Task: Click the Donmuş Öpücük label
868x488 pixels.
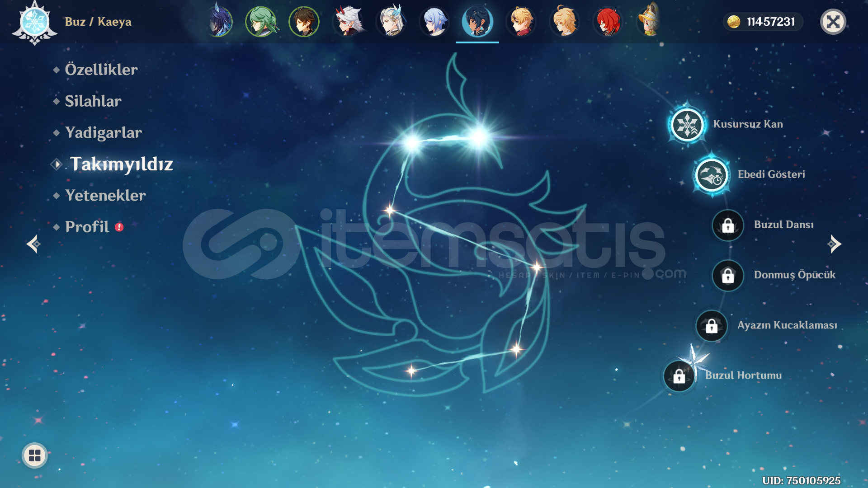Action: click(x=794, y=275)
